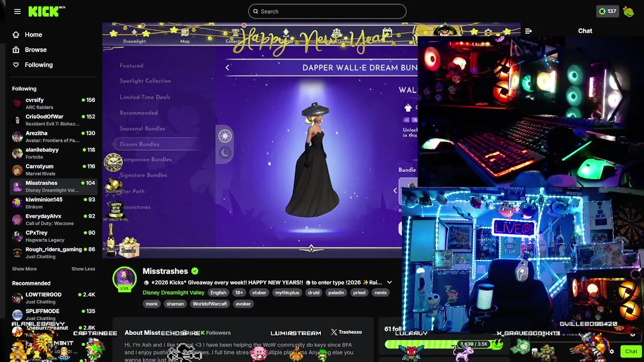Click cvrsify avatar icon
The image size is (644, 362).
click(x=18, y=104)
